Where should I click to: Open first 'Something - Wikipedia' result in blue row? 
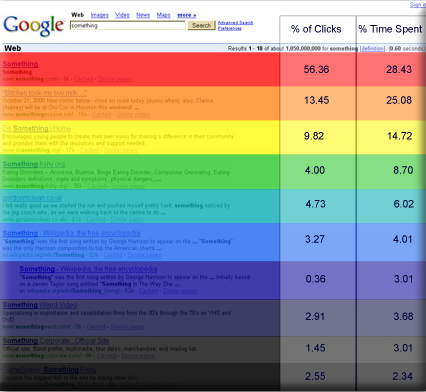pos(71,233)
